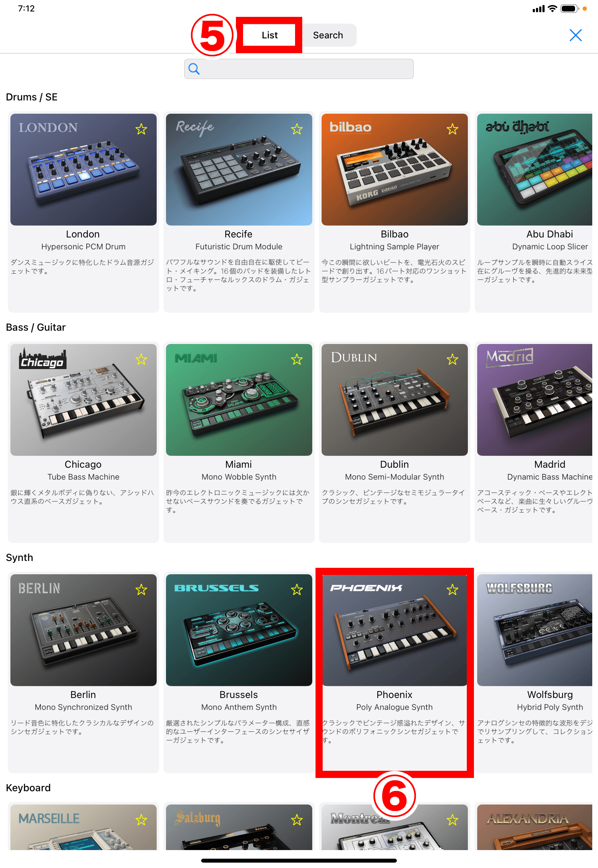Switch to the List tab
Viewport: 598px width, 868px height.
coord(269,35)
